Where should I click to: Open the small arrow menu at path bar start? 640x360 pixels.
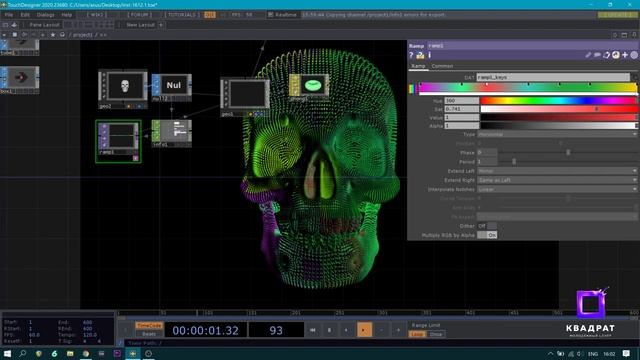coord(4,35)
